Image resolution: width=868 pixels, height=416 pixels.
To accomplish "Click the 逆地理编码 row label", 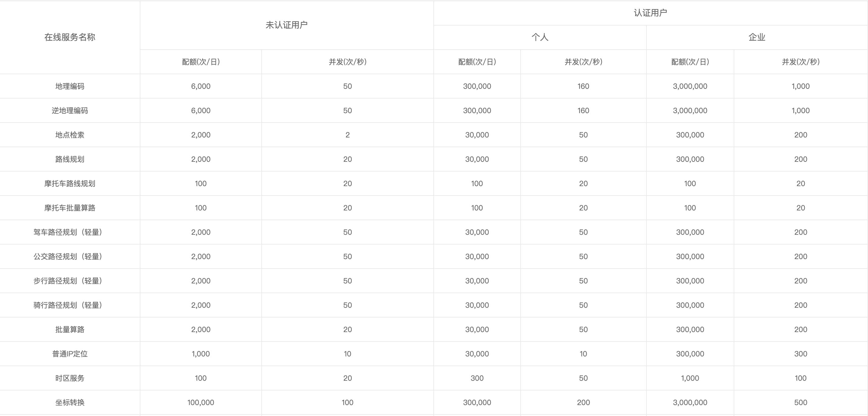I will (x=70, y=111).
